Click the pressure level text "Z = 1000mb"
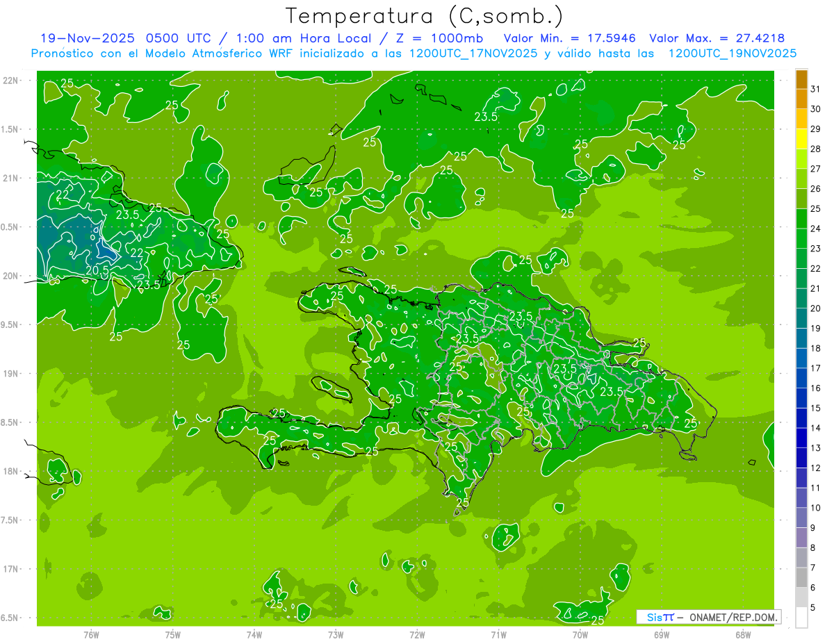This screenshot has height=644, width=834. [x=439, y=38]
